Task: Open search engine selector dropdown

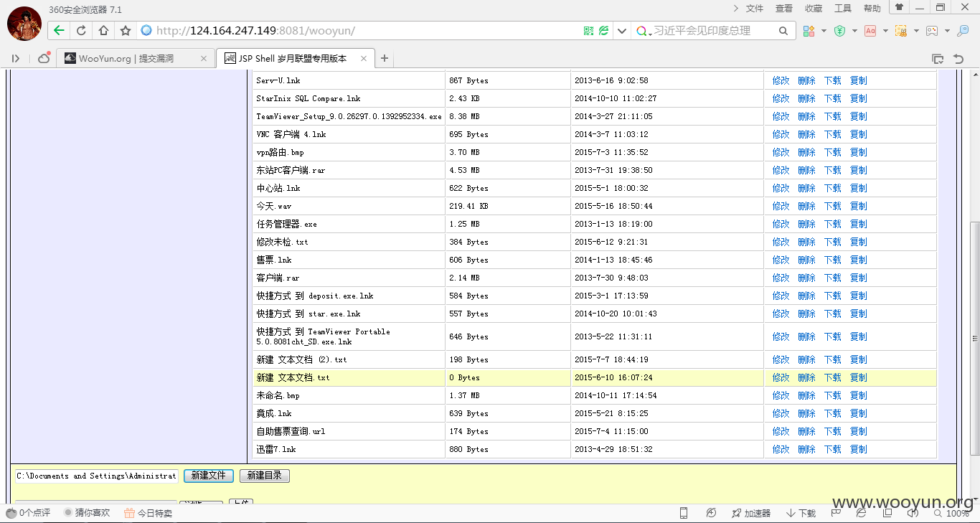Action: point(644,31)
